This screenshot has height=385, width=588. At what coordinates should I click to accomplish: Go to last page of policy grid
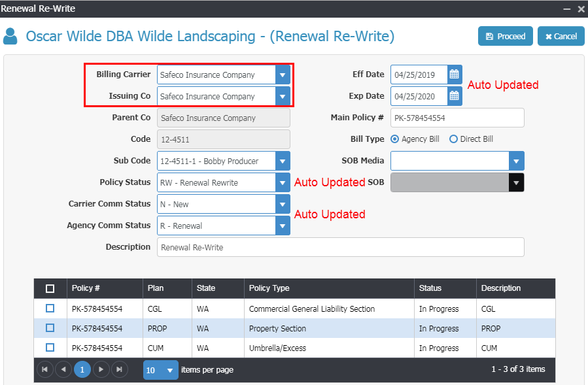(119, 369)
